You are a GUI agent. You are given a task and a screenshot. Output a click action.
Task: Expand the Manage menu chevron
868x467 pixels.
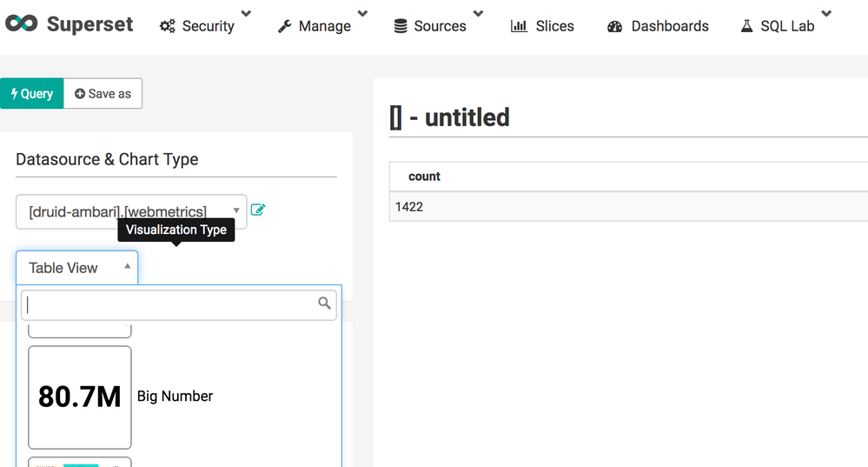(362, 14)
